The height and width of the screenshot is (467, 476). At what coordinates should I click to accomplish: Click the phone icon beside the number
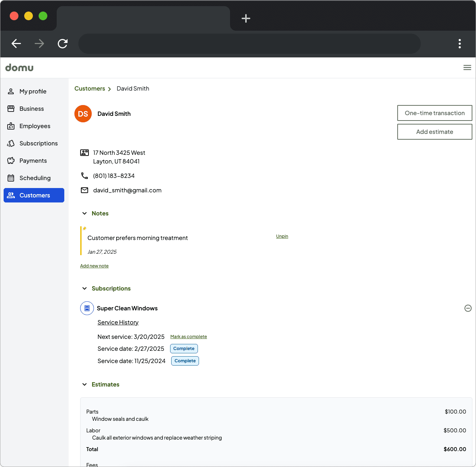pos(85,176)
